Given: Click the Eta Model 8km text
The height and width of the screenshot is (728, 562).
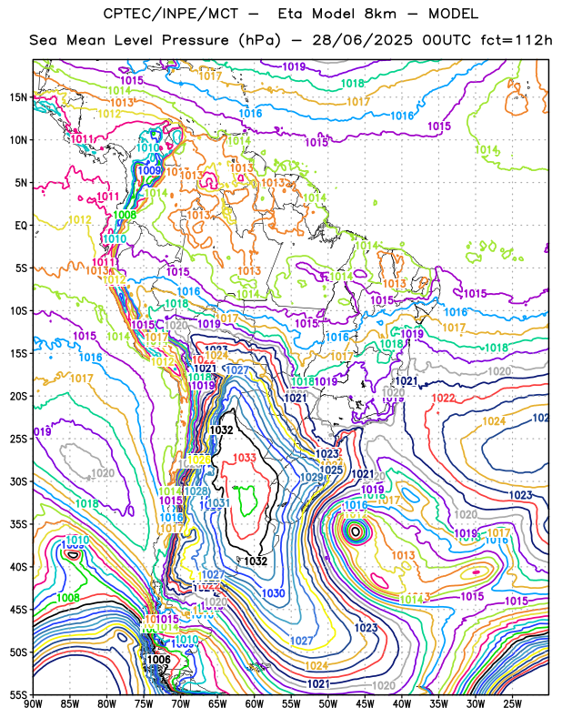Looking at the screenshot, I should click(337, 14).
